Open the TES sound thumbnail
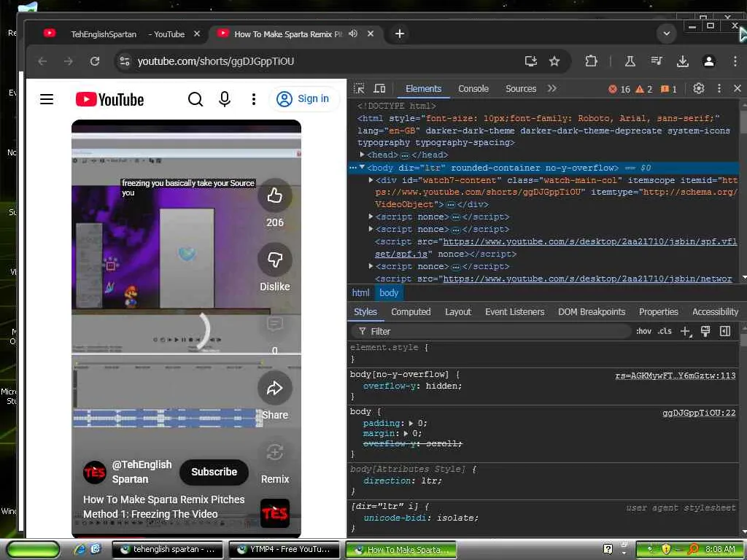This screenshot has height=560, width=747. coord(275,513)
